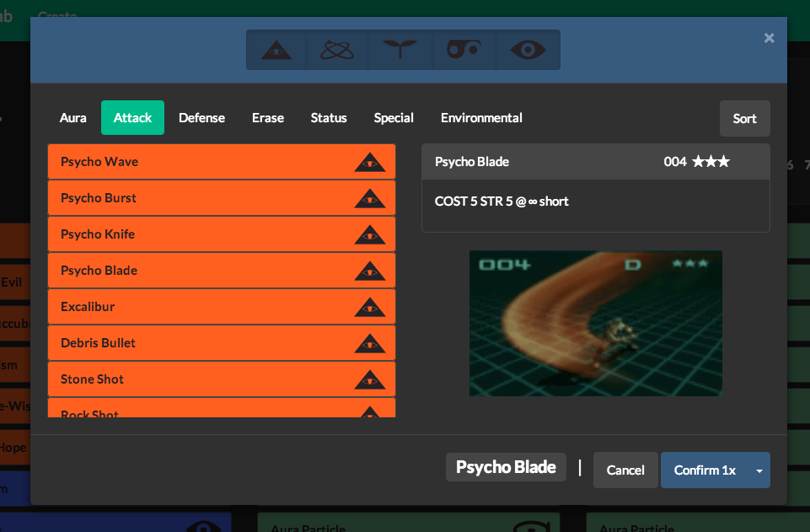Click pyramid icon on Psycho Knife row
This screenshot has height=532, width=810.
pos(370,234)
